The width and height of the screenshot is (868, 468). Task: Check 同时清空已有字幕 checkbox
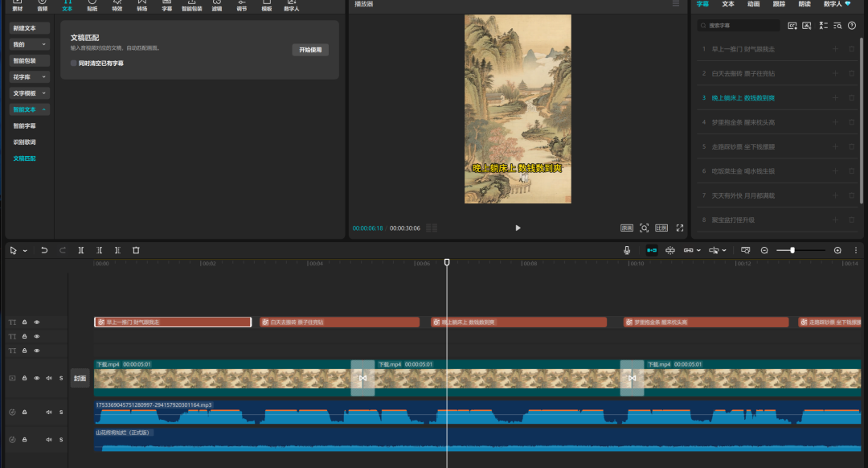coord(74,64)
